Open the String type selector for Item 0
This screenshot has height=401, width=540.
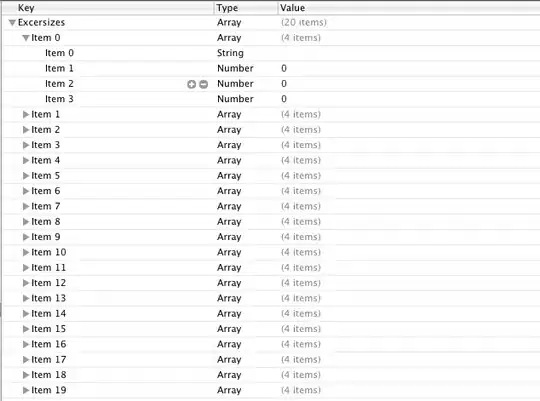[x=230, y=53]
